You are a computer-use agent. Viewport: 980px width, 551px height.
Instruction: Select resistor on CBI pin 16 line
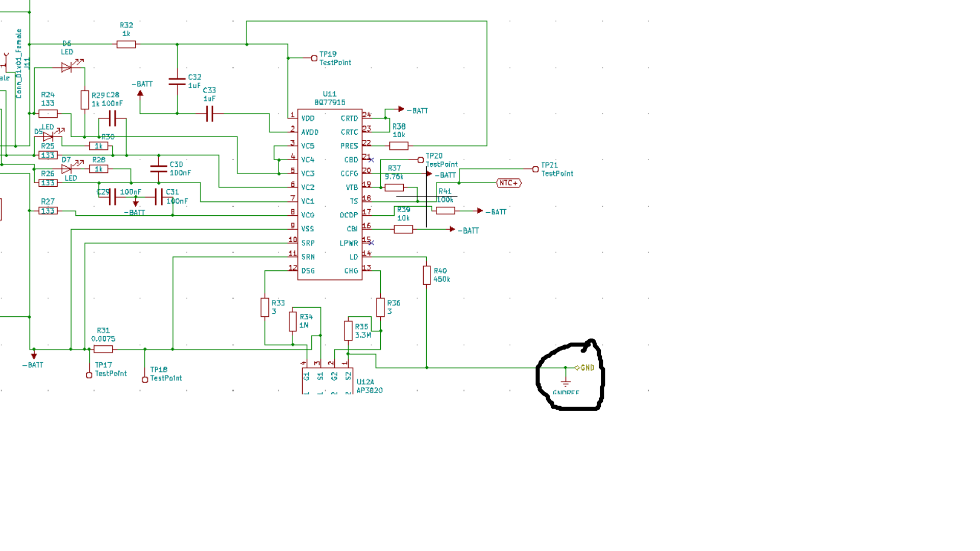tap(403, 230)
